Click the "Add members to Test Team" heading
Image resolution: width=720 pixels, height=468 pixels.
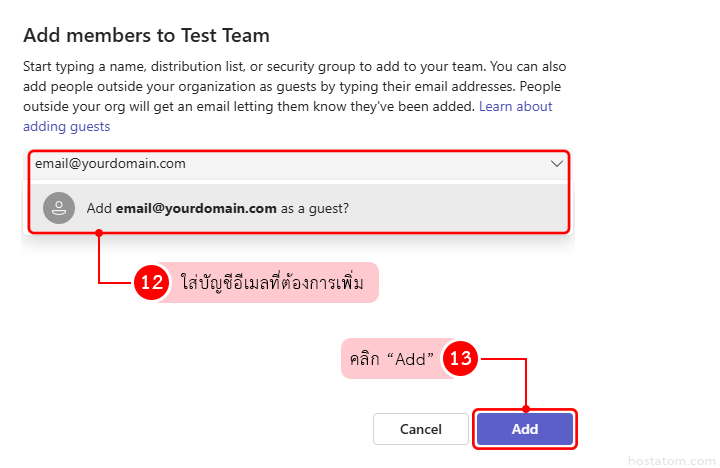tap(146, 36)
